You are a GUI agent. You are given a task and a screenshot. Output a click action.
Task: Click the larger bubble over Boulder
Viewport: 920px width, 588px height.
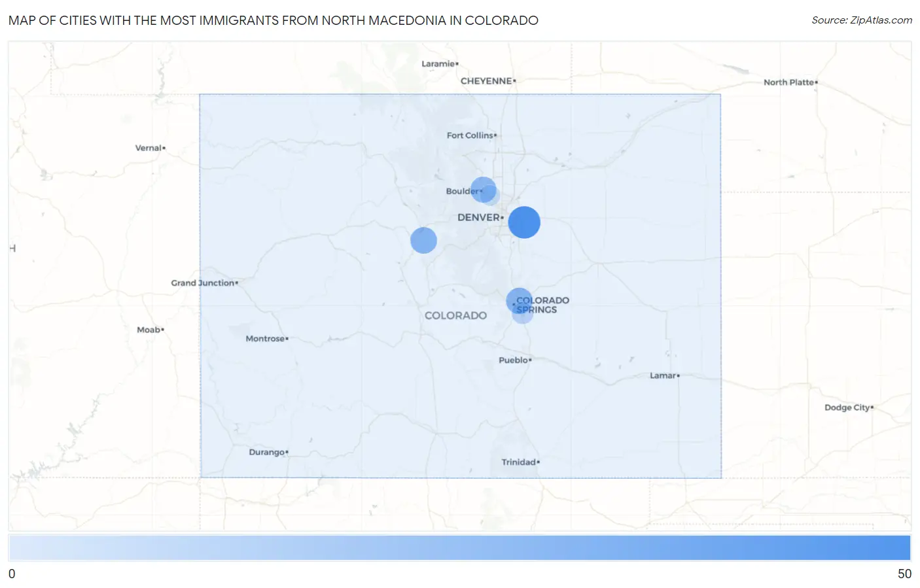coord(484,190)
